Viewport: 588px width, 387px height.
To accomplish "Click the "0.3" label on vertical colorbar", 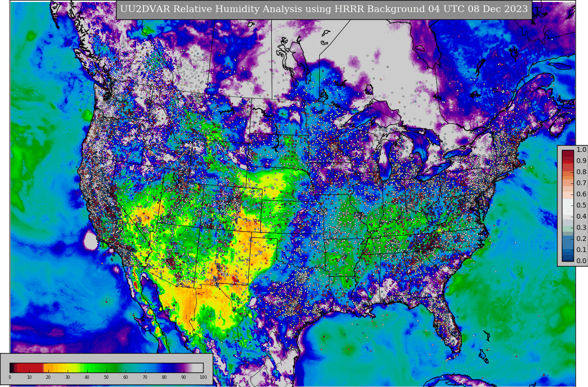I will 581,228.
